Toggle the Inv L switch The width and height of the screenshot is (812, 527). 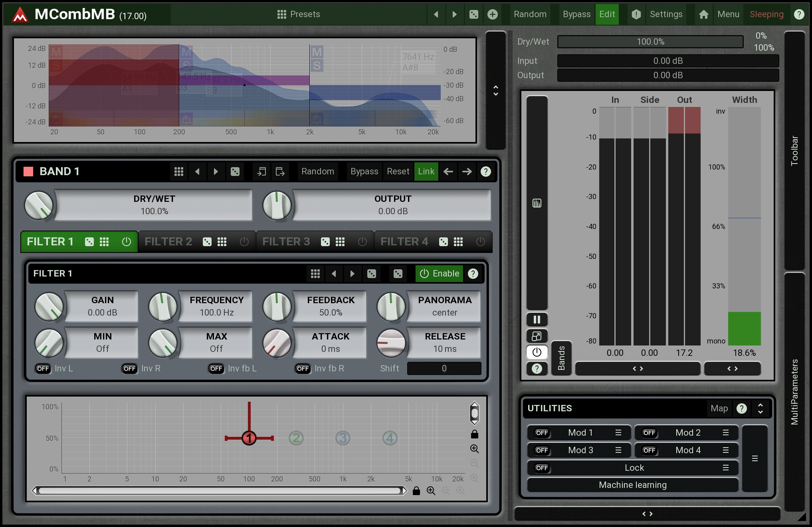(43, 369)
